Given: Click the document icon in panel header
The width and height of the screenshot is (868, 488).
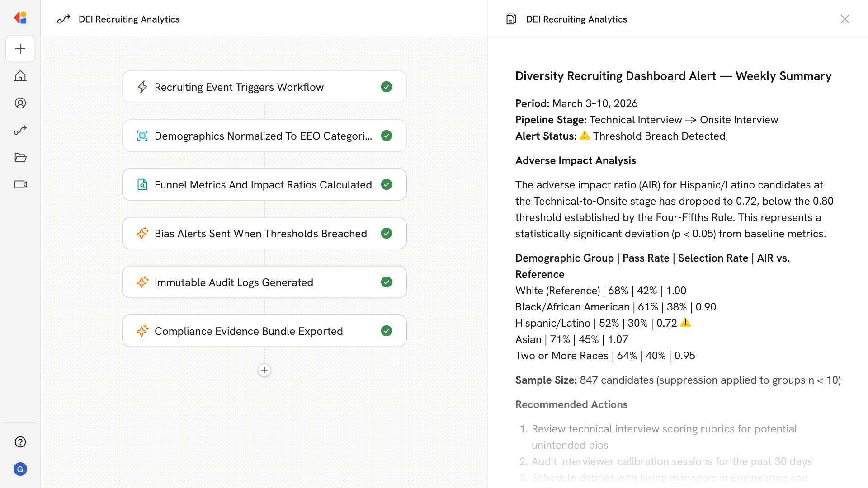Looking at the screenshot, I should tap(511, 19).
